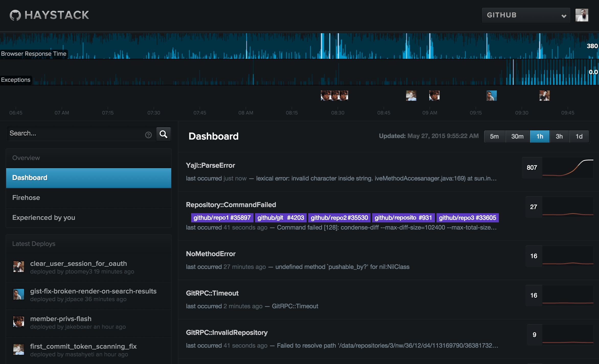Click the avatar marker near 09:15 on timeline
This screenshot has width=599, height=364.
point(491,95)
